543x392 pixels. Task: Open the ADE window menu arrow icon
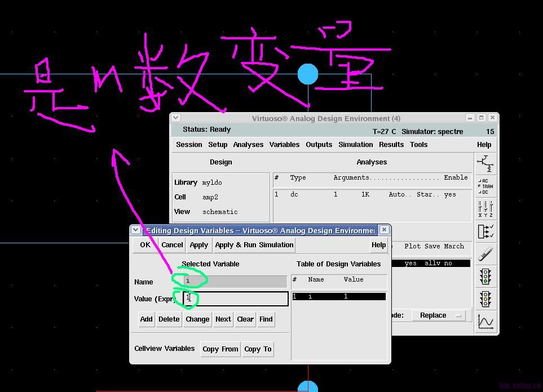click(x=176, y=118)
